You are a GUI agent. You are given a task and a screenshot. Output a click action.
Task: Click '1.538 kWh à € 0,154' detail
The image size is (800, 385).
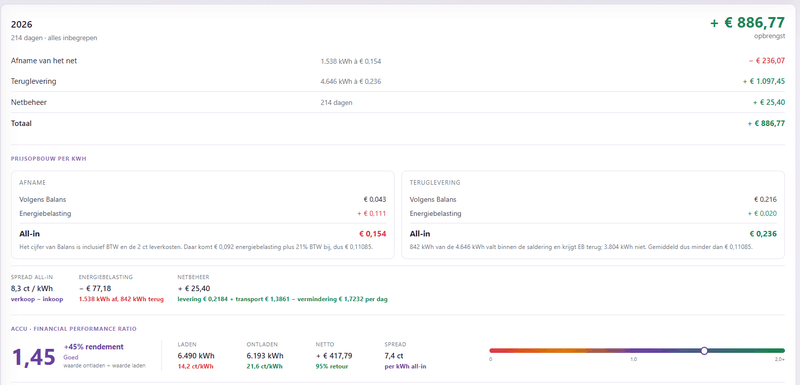click(351, 61)
